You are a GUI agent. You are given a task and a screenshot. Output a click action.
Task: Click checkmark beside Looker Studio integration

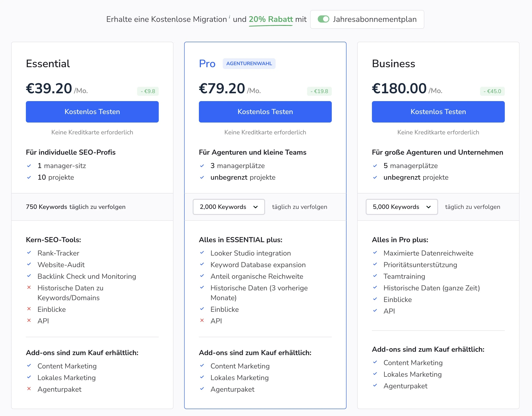(202, 253)
